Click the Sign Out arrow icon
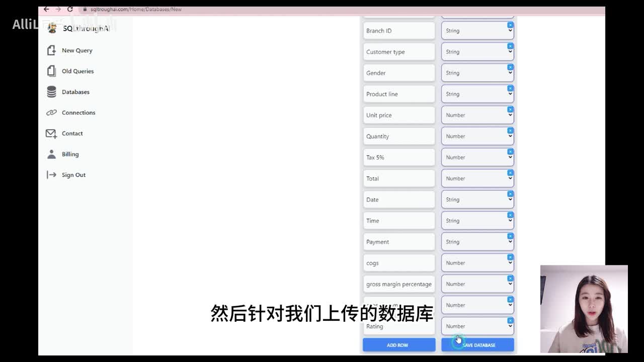Screen dimensions: 644x362 (51, 175)
